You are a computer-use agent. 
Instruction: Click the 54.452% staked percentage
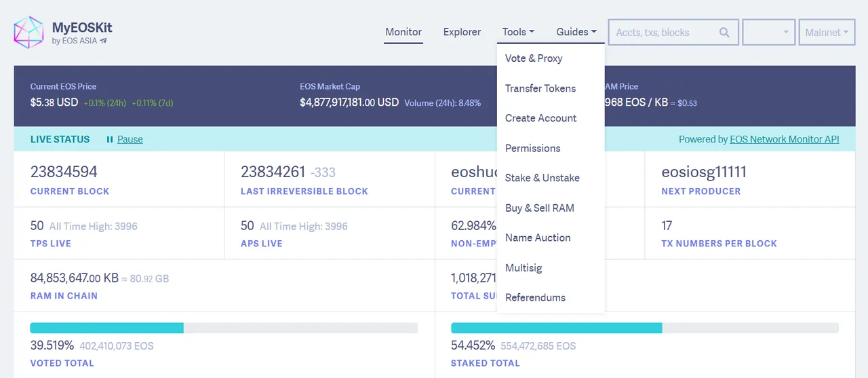point(473,345)
